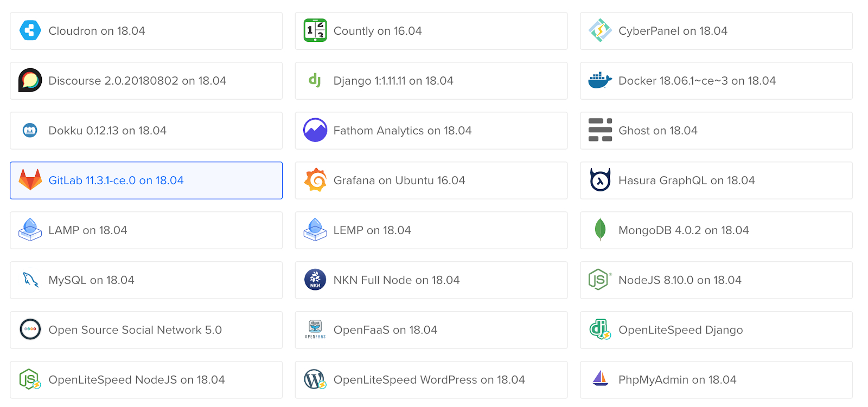Click the NKN Full Node icon

315,280
